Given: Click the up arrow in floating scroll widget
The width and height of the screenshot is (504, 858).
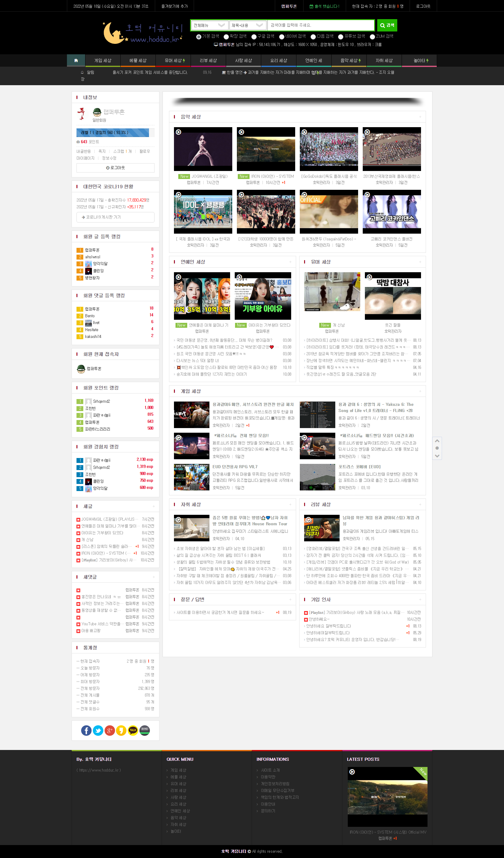Looking at the screenshot, I should coord(437,441).
